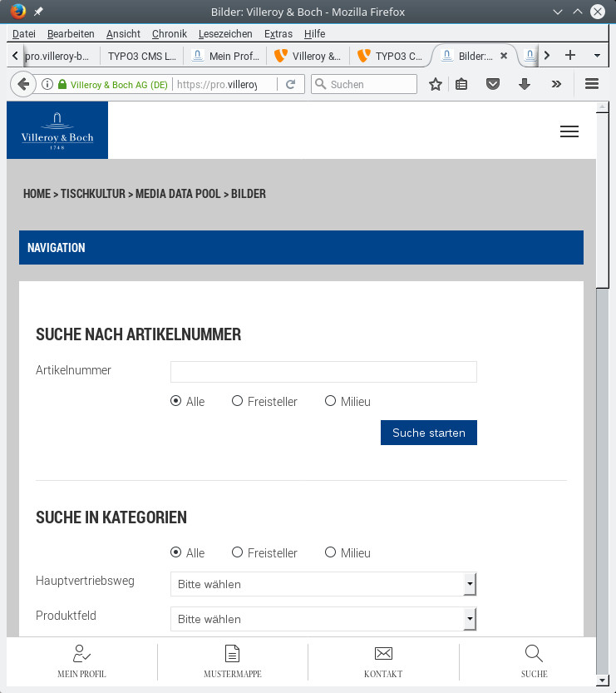Click the scrollbar down arrow
Viewport: 616px width, 693px height.
coord(603,681)
